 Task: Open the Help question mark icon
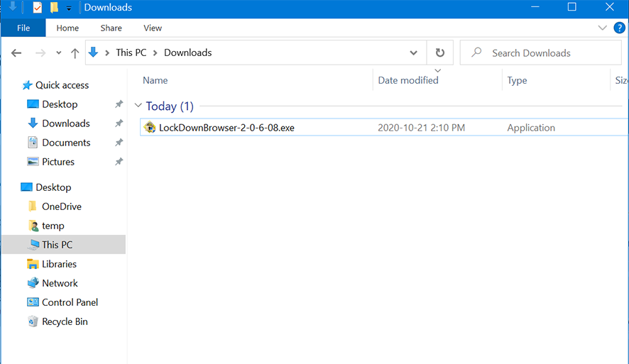tap(619, 28)
